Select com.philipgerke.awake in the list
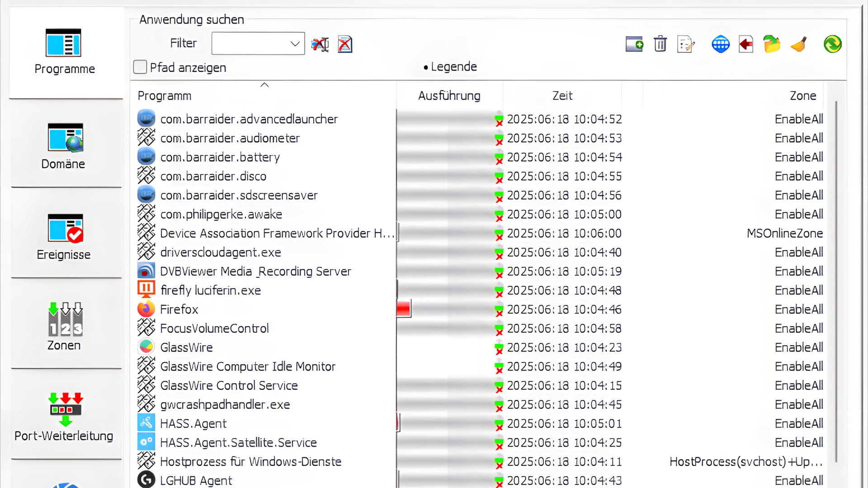This screenshot has height=488, width=868. click(x=221, y=214)
